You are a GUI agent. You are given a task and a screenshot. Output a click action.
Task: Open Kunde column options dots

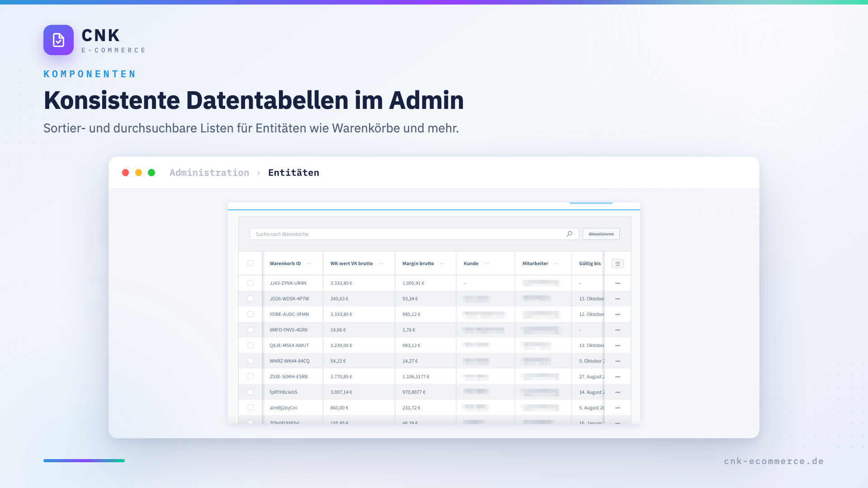point(487,263)
